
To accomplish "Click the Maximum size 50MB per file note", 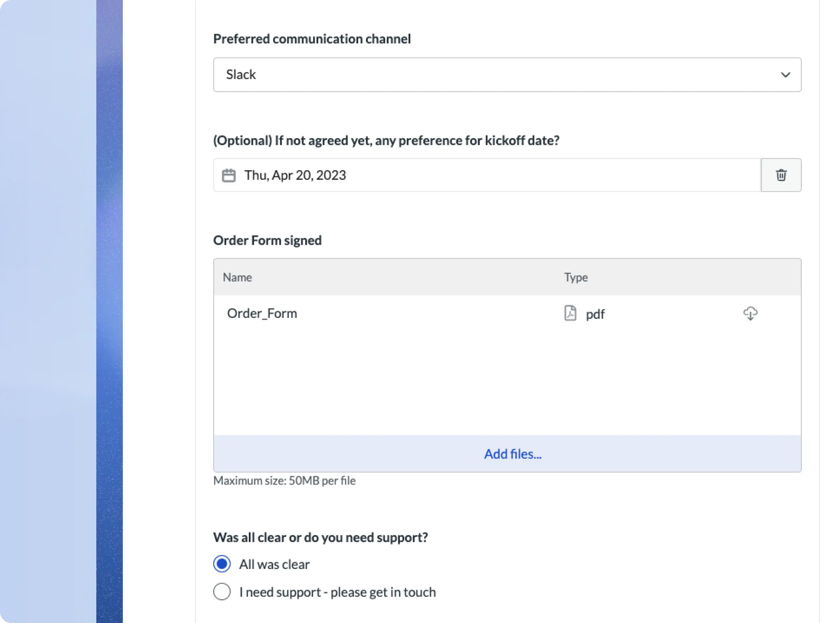I will click(284, 480).
